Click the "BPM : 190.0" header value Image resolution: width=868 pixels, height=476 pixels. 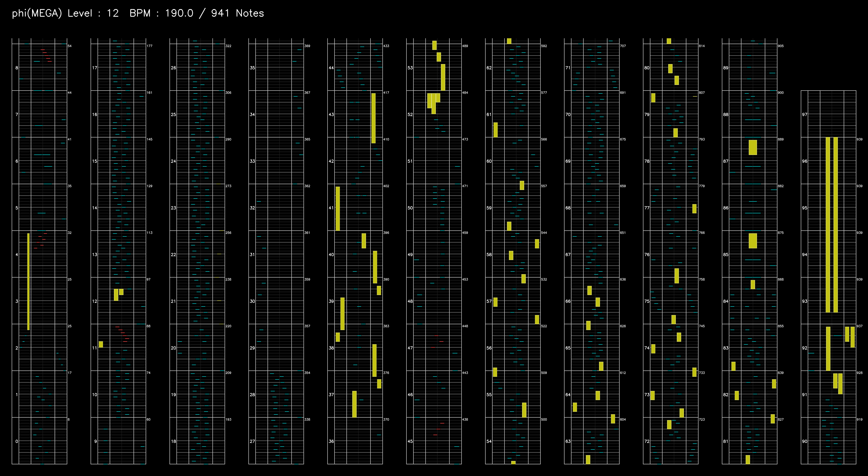click(x=161, y=13)
